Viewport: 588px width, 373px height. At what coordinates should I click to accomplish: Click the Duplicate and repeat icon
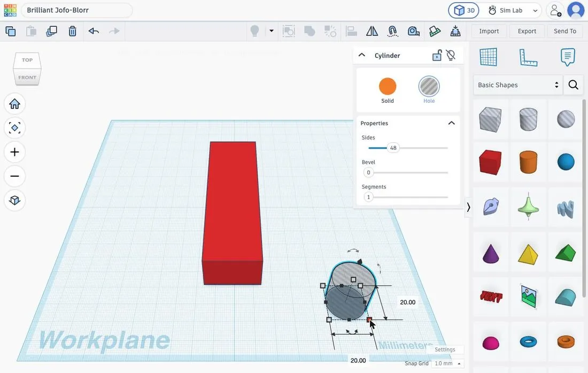[51, 31]
